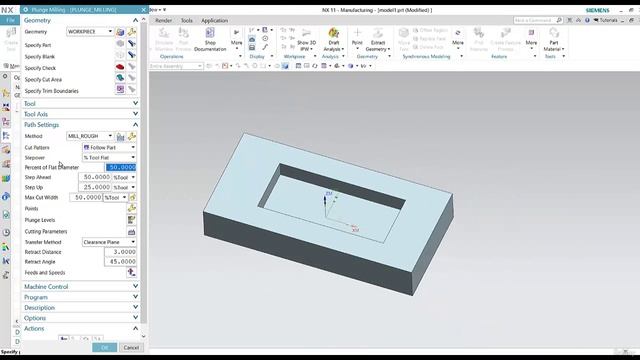
Task: Click the Percent of Flat Diameter field
Action: pyautogui.click(x=121, y=167)
